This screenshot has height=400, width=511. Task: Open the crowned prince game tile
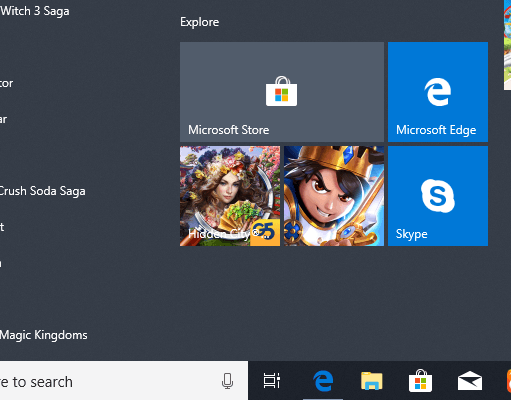(x=334, y=196)
